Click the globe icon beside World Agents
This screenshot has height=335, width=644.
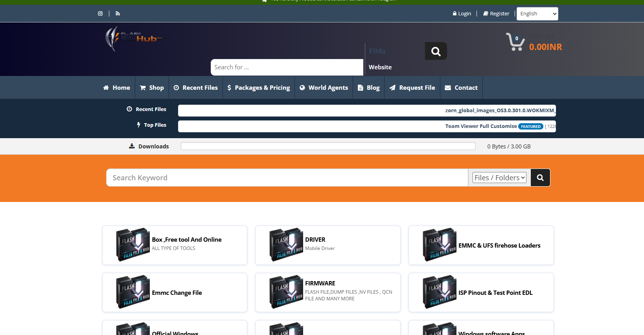302,88
